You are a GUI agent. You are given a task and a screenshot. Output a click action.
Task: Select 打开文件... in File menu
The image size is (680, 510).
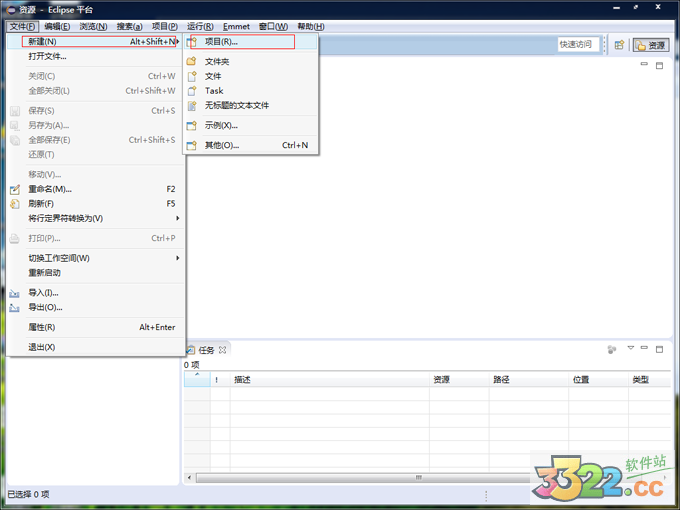tap(95, 56)
